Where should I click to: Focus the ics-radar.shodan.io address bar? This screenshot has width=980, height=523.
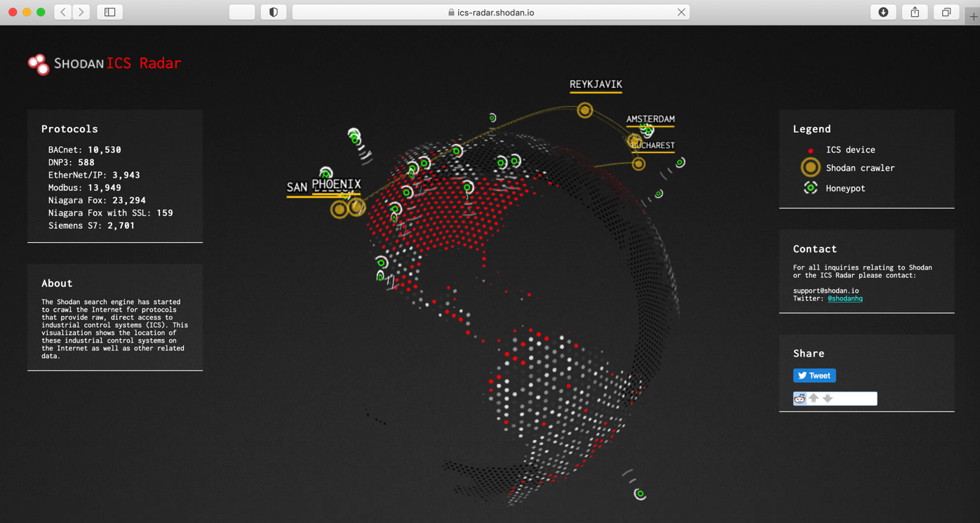(491, 12)
